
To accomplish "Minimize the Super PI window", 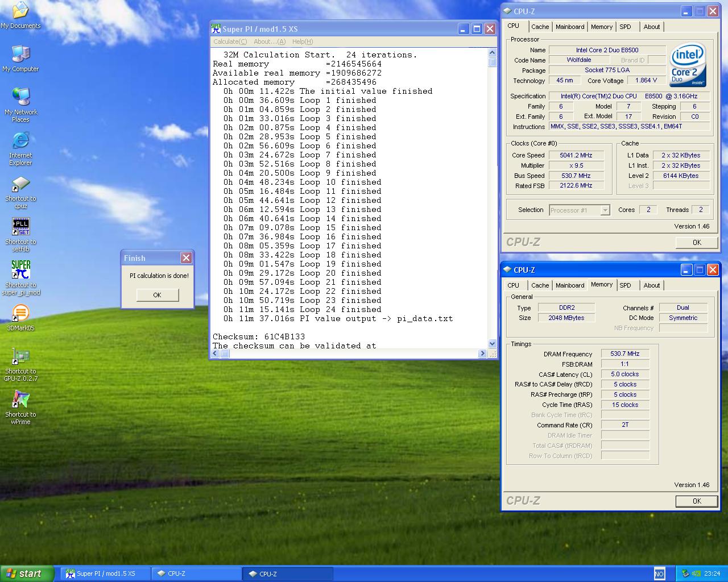I will [464, 29].
